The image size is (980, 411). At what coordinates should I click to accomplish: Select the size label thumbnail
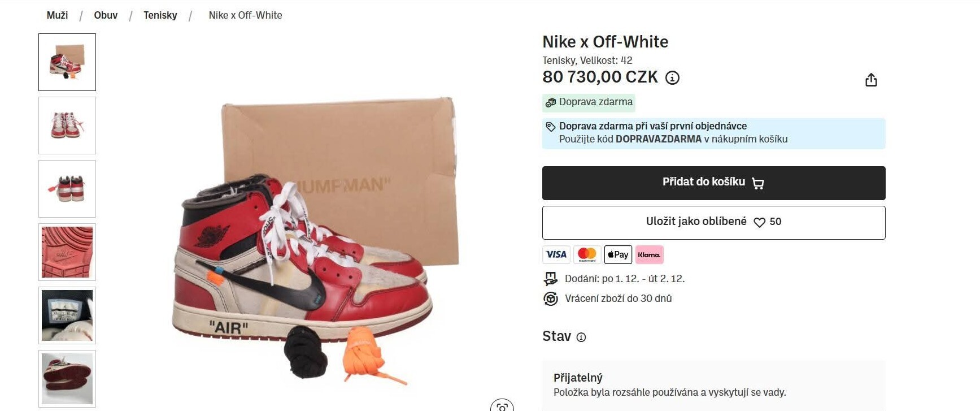(x=67, y=315)
